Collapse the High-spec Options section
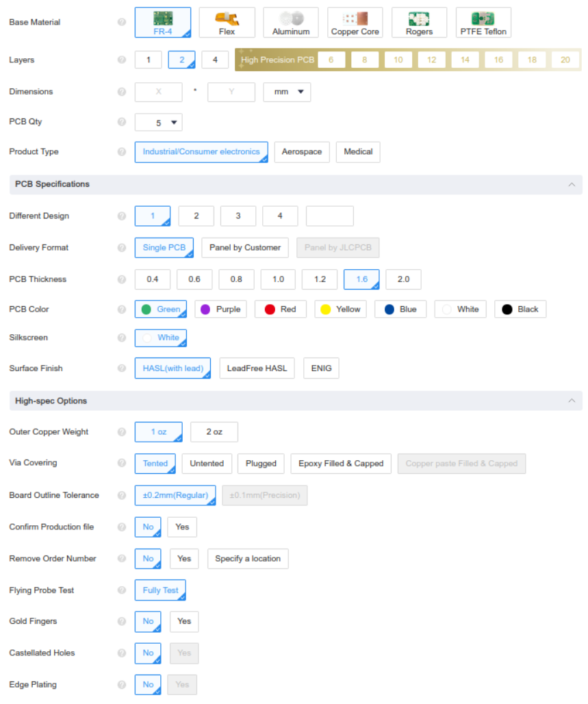The width and height of the screenshot is (588, 704). (572, 401)
